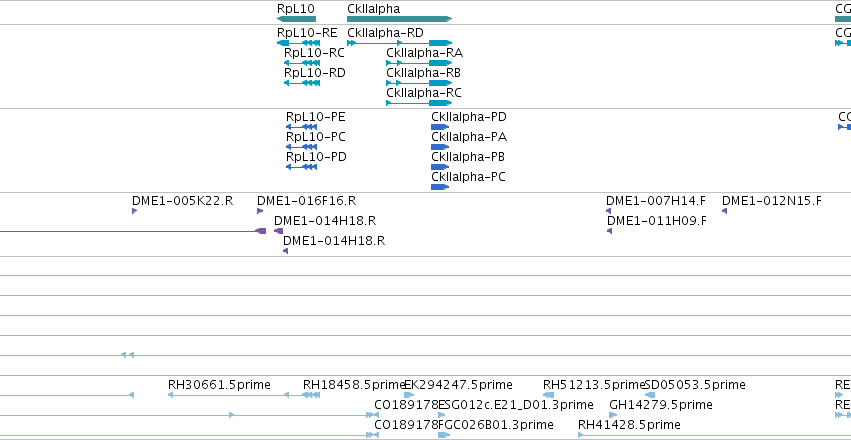Click the RpL10-RD transcript glyph

click(x=302, y=83)
